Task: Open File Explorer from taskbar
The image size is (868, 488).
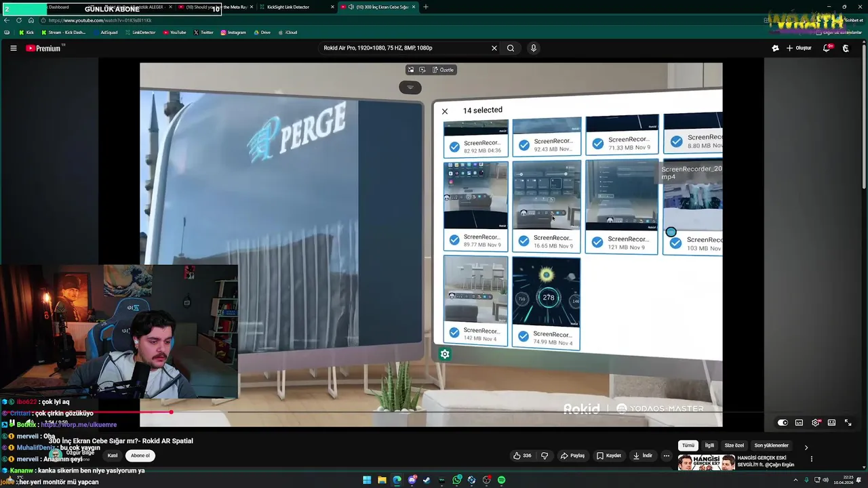Action: coord(382,480)
